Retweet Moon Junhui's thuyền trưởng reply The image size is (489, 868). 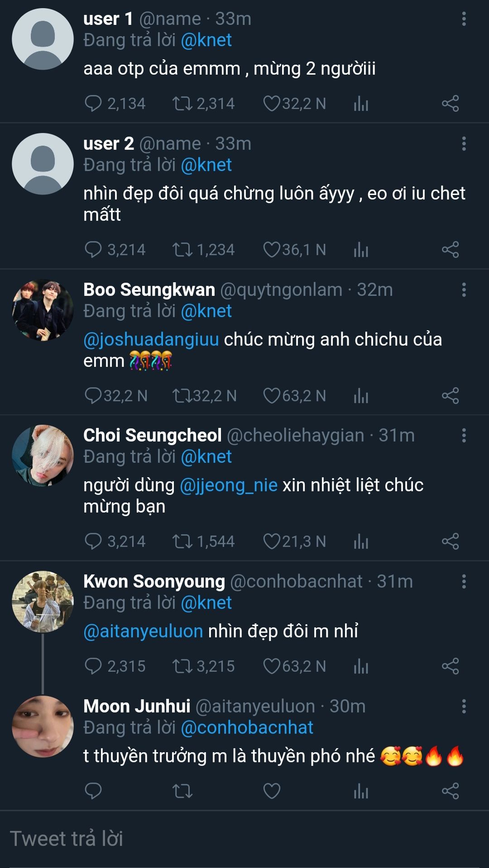182,791
